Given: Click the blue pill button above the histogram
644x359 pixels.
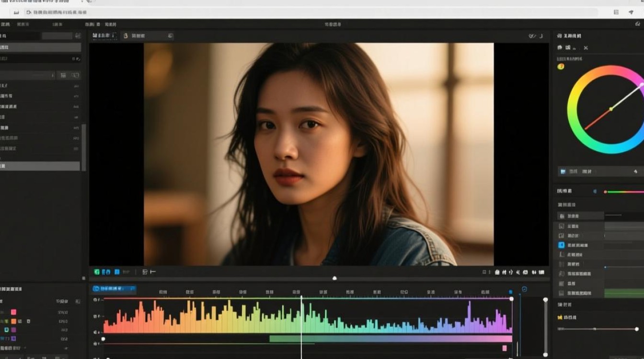Looking at the screenshot, I should pyautogui.click(x=114, y=289).
